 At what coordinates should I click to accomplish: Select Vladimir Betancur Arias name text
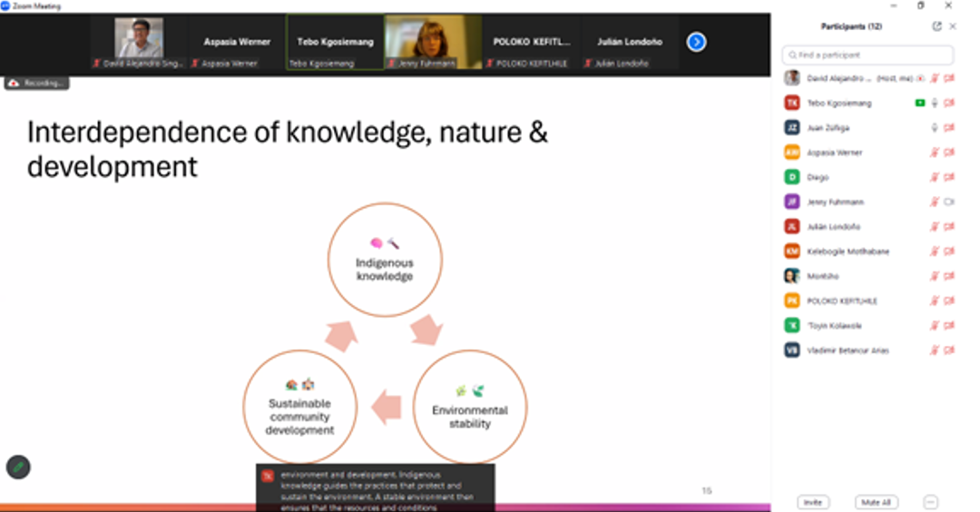(848, 350)
